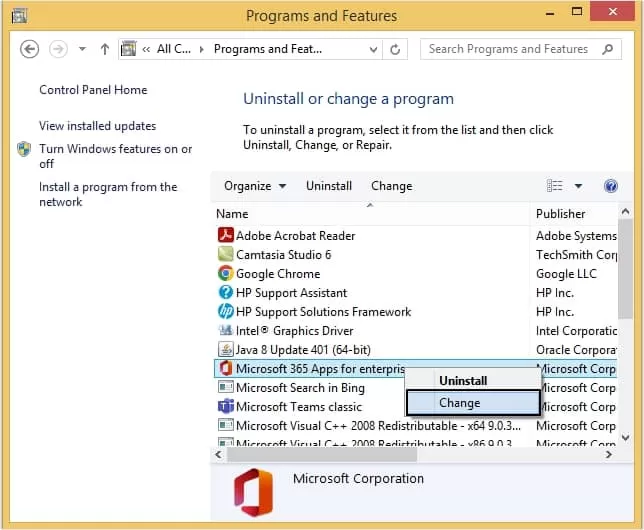Screen dimensions: 644x530
Task: Select HP Support Solutions Framework icon
Action: [225, 311]
